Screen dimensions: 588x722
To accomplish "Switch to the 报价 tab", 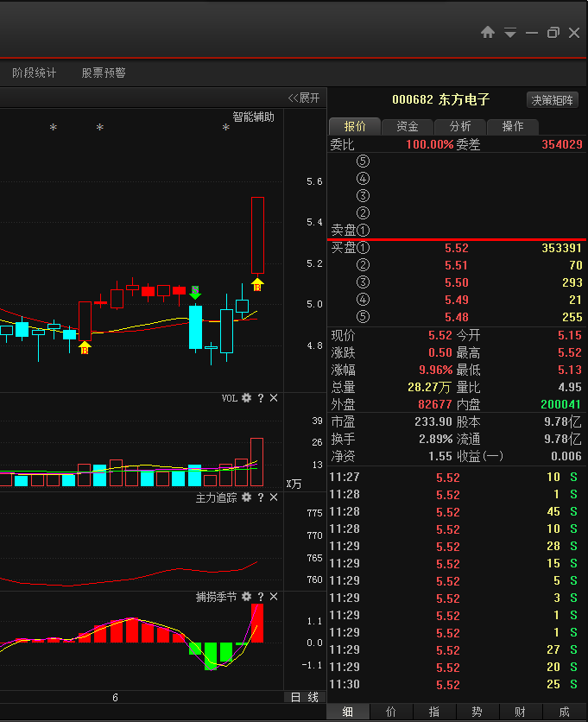I will tap(355, 126).
